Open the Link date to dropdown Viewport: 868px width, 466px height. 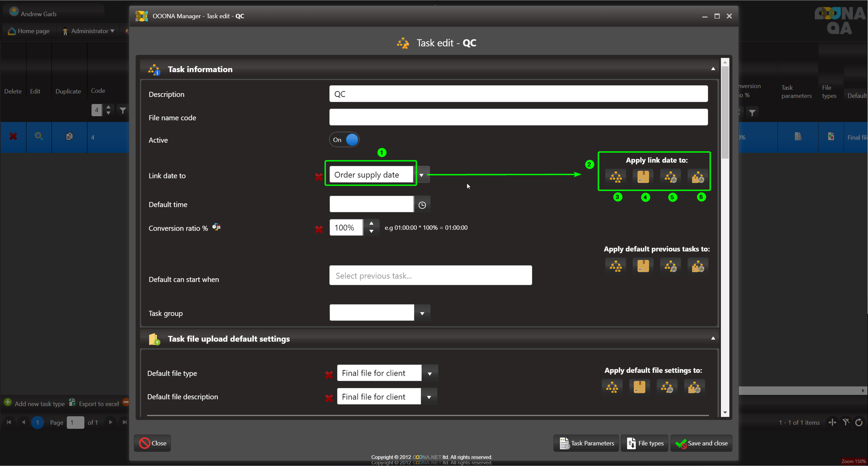coord(421,175)
